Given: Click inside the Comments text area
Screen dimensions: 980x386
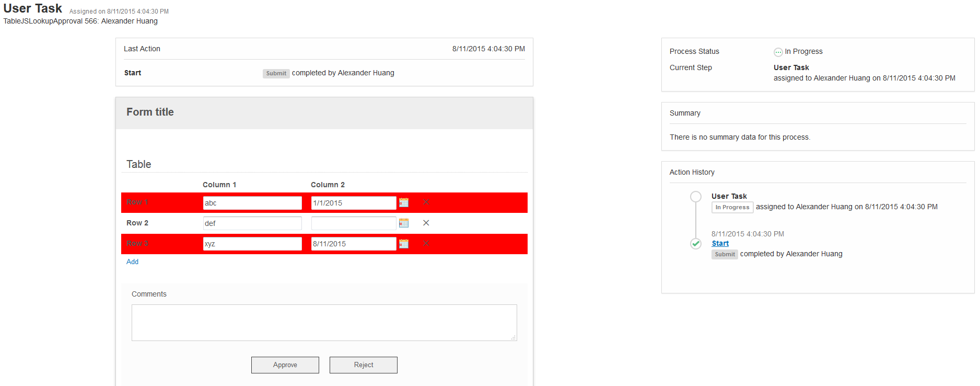Looking at the screenshot, I should click(x=324, y=323).
